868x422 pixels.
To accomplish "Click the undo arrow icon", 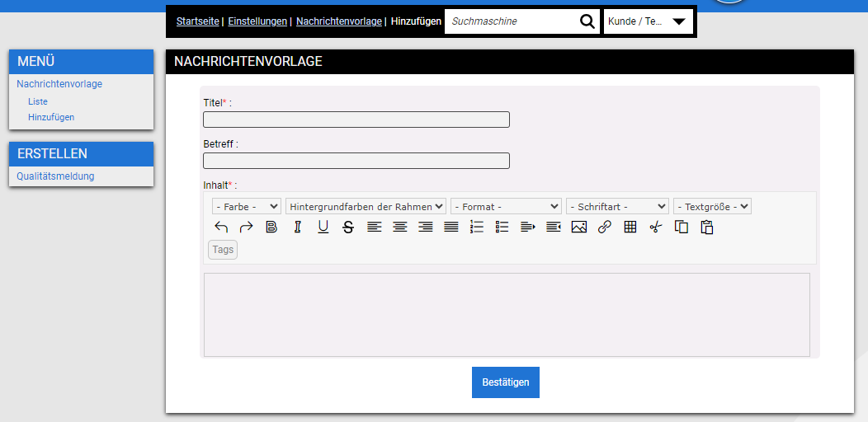I will [221, 227].
